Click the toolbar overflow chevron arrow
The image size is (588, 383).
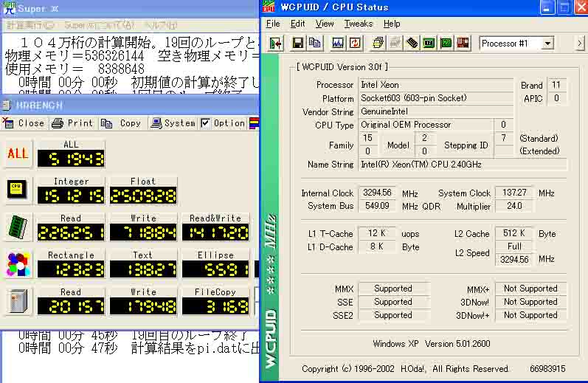point(580,44)
